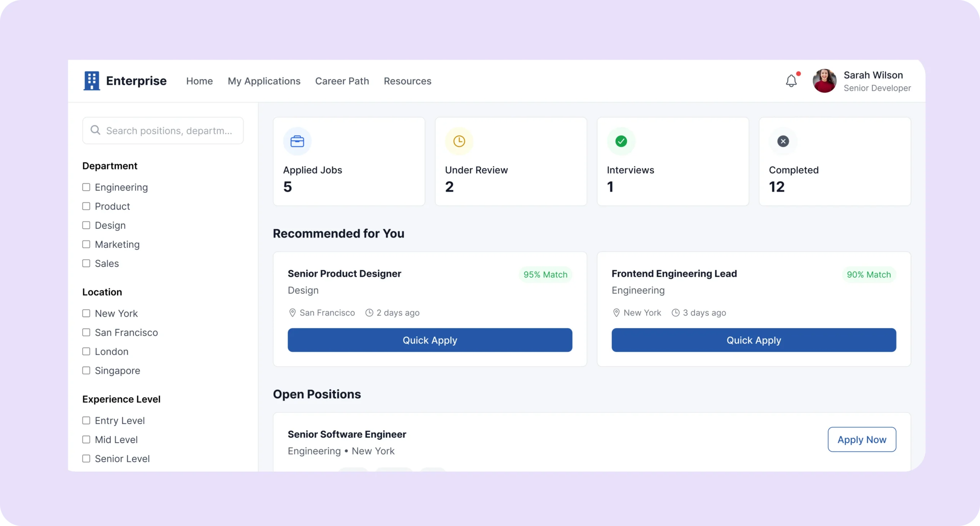Click the Enterprise building logo icon
Screen dimensions: 980x526
(x=91, y=81)
